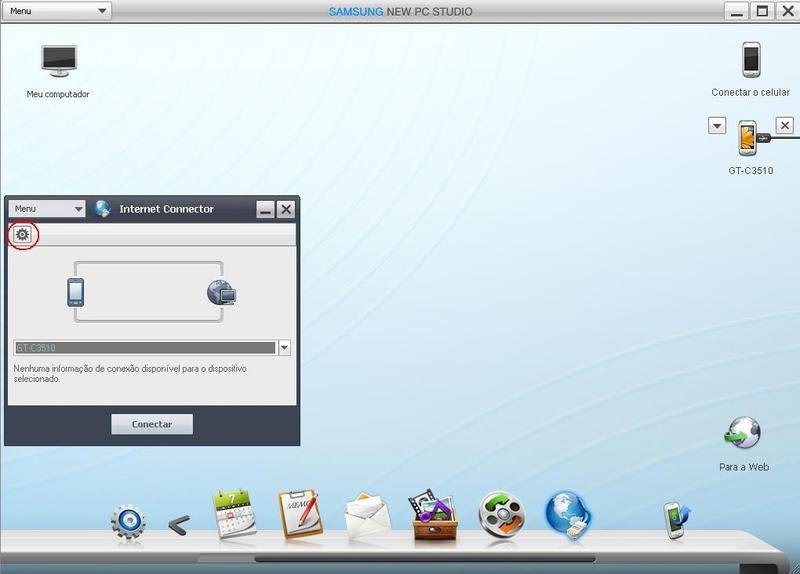
Task: Click the Internet Connector title globe icon
Action: pos(103,209)
